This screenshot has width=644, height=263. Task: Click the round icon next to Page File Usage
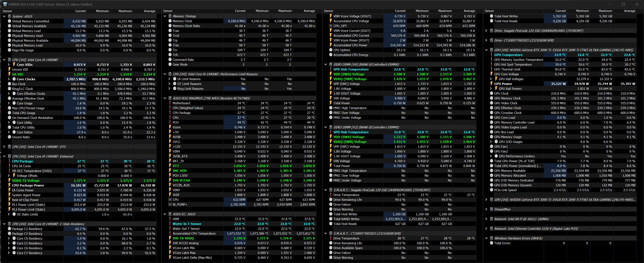[9, 50]
